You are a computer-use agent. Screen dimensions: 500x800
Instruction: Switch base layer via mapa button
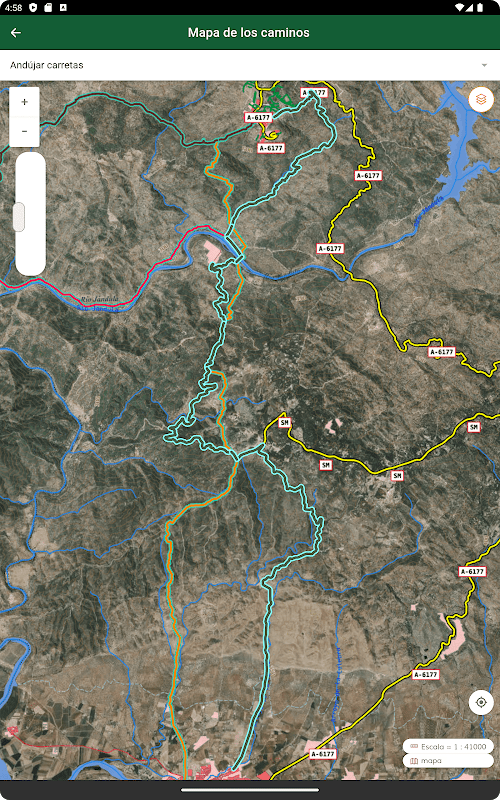click(448, 761)
